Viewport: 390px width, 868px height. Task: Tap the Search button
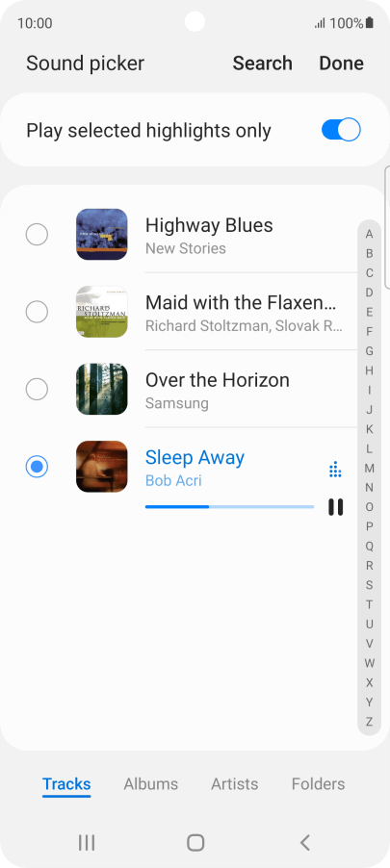tap(262, 64)
